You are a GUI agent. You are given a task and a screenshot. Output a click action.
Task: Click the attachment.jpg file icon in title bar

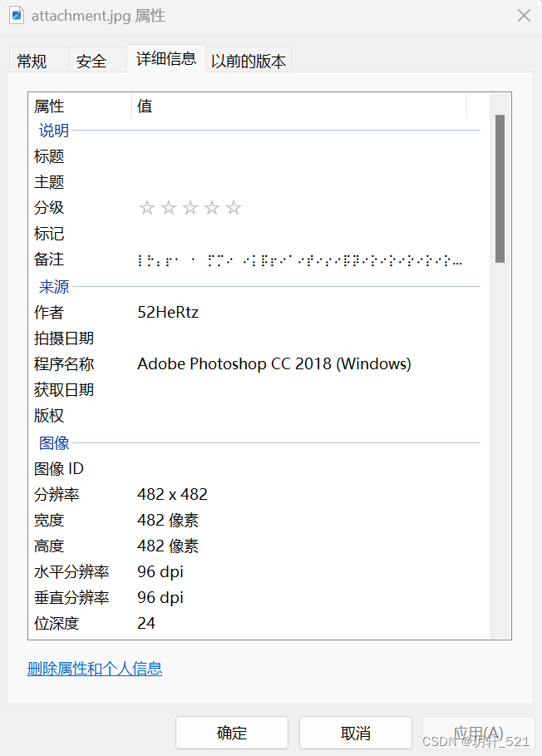(17, 16)
